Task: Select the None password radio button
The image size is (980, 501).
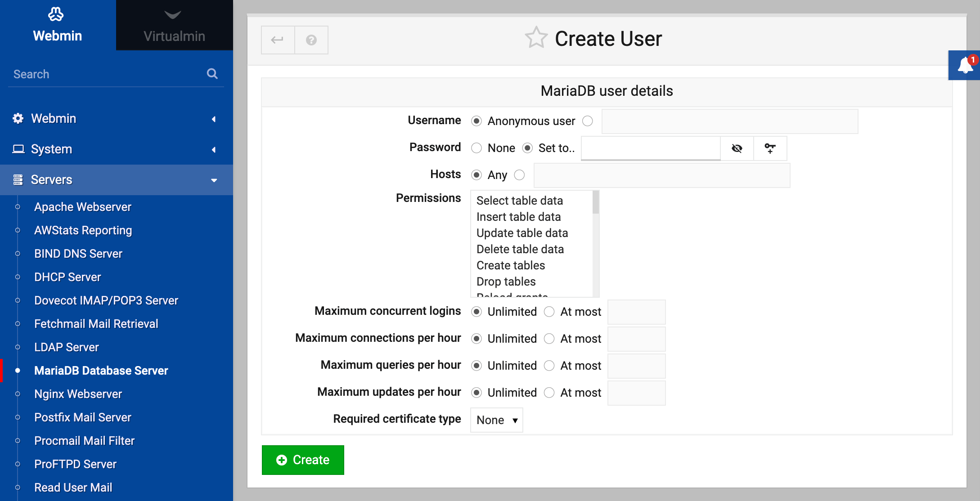Action: tap(477, 148)
